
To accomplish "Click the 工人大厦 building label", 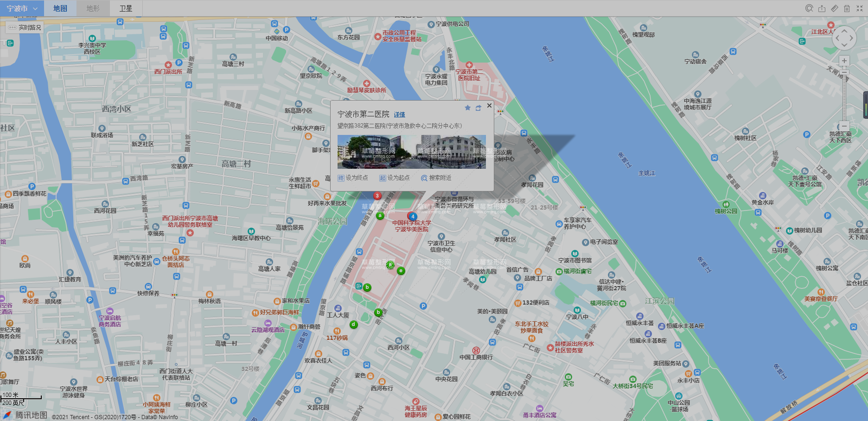I will 338,315.
